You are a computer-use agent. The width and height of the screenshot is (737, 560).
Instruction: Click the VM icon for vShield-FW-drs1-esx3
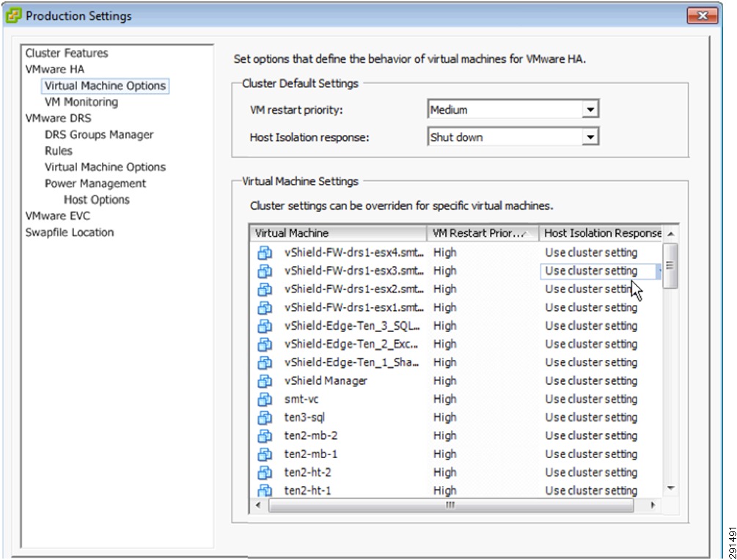click(265, 271)
